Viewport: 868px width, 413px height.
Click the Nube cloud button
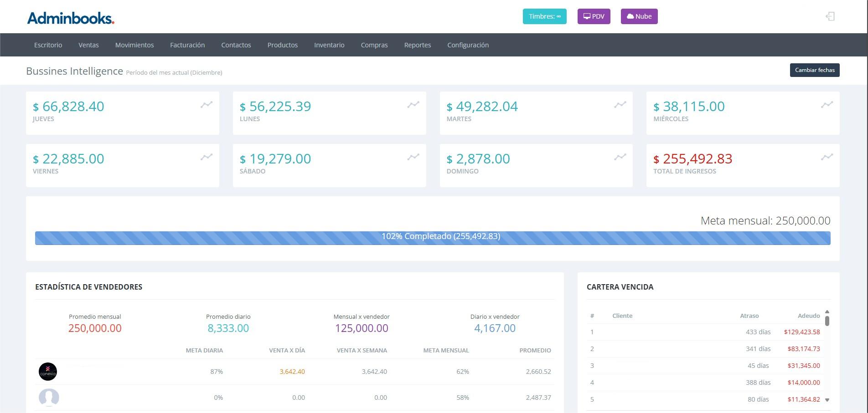point(639,16)
